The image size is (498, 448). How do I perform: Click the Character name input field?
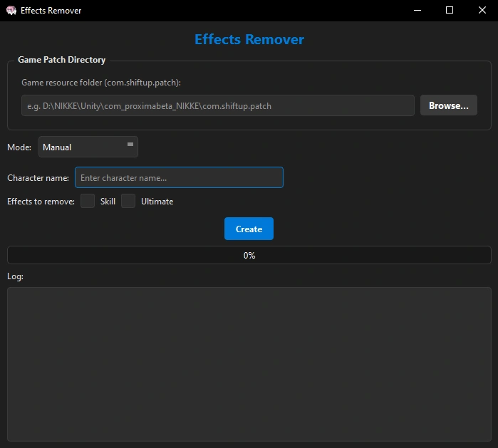[179, 177]
